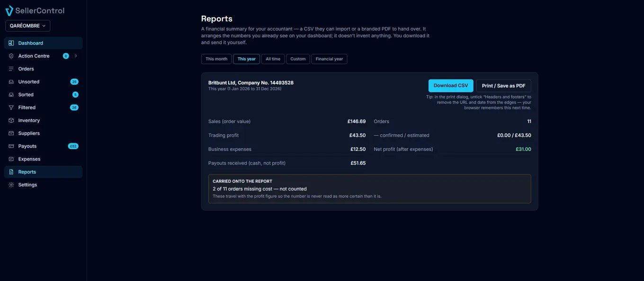
Task: Switch report range to All time
Action: [x=273, y=59]
